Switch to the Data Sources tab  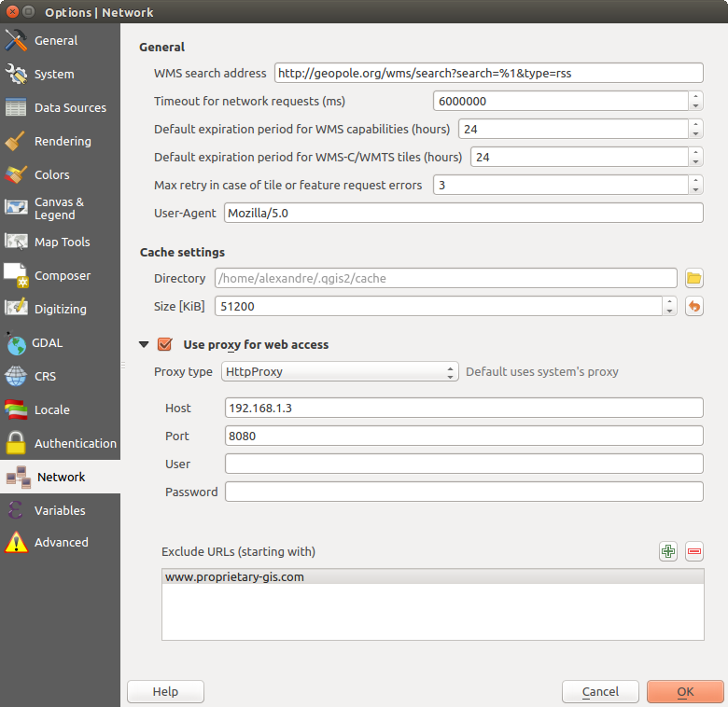tap(69, 108)
